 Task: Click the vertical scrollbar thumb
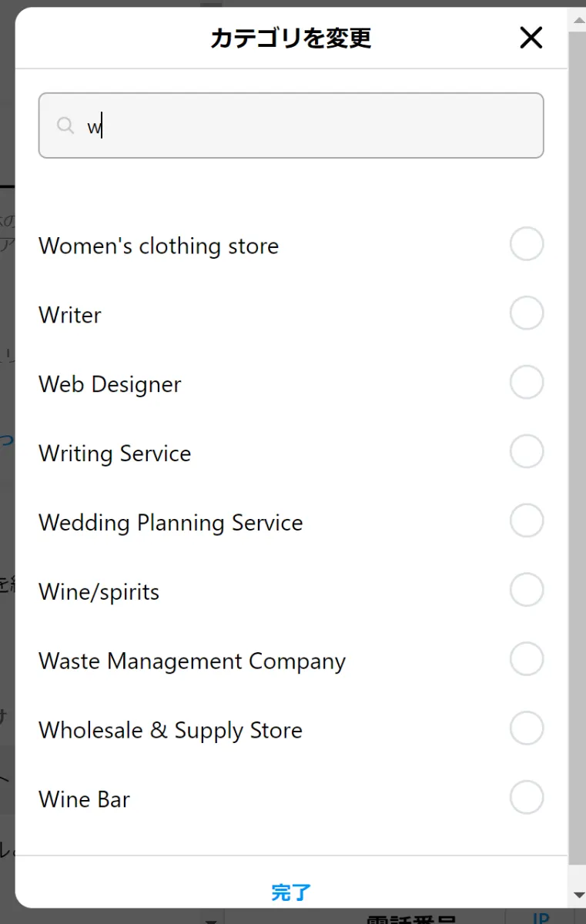578,447
